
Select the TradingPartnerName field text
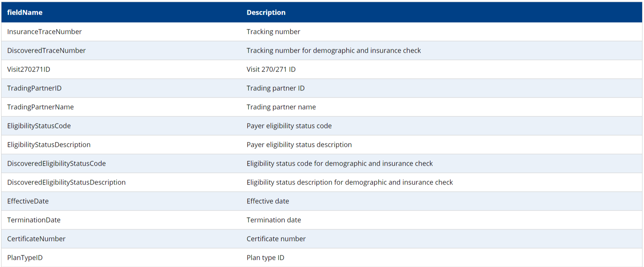(40, 107)
